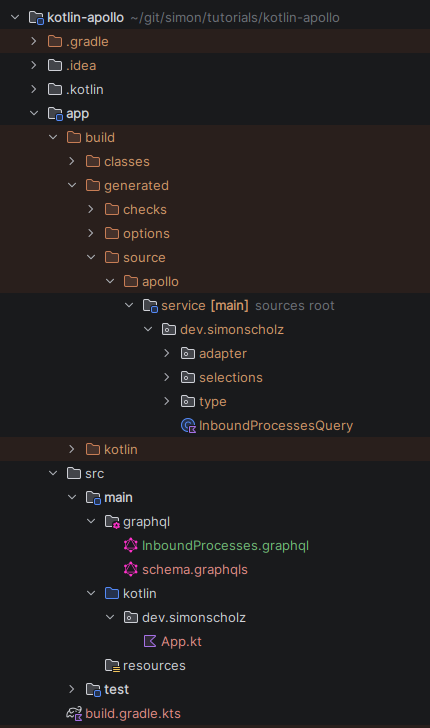Click the .kotlin folder icon
430x728 pixels.
point(55,89)
